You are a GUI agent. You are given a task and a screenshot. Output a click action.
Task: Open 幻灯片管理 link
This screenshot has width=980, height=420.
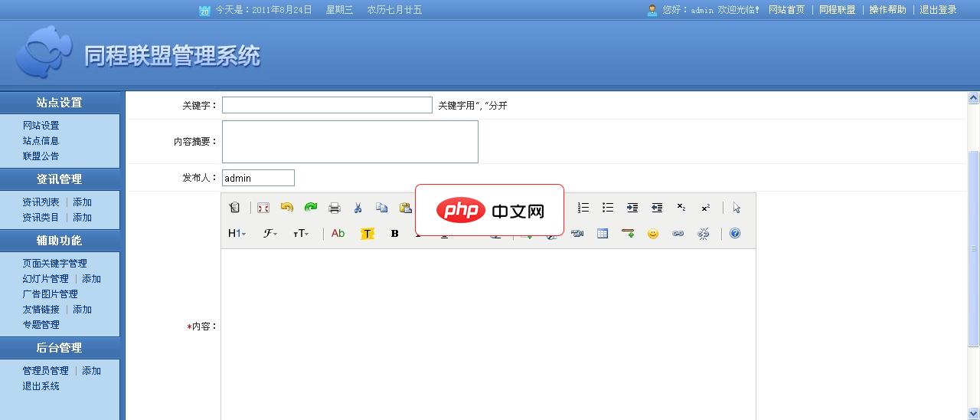pos(45,279)
